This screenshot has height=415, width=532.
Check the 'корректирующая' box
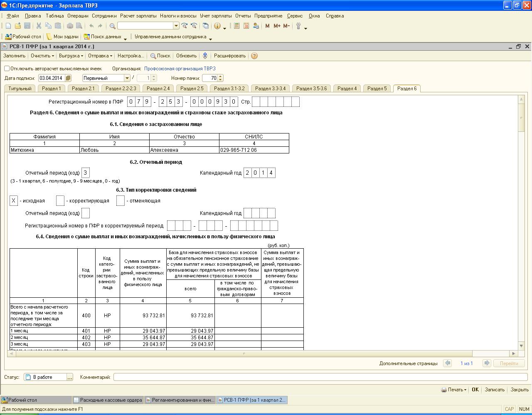(x=60, y=201)
